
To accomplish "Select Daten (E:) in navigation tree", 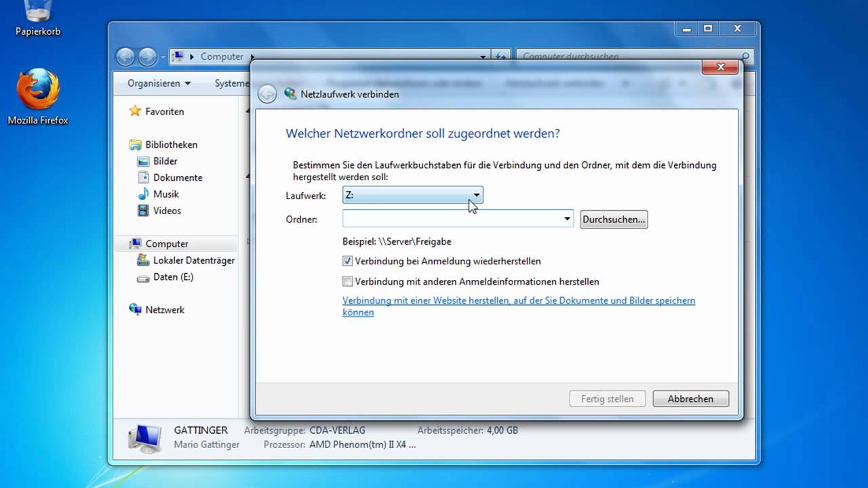I will pyautogui.click(x=173, y=277).
